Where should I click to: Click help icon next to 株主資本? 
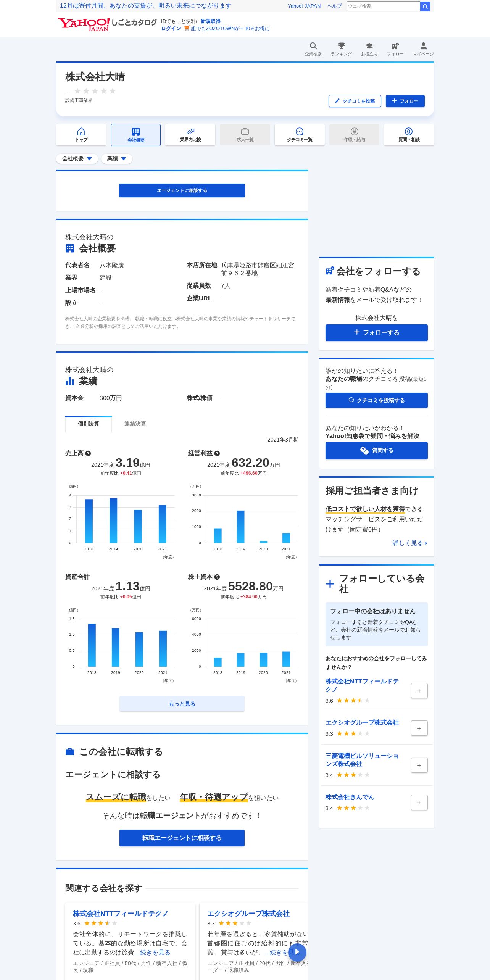click(217, 577)
